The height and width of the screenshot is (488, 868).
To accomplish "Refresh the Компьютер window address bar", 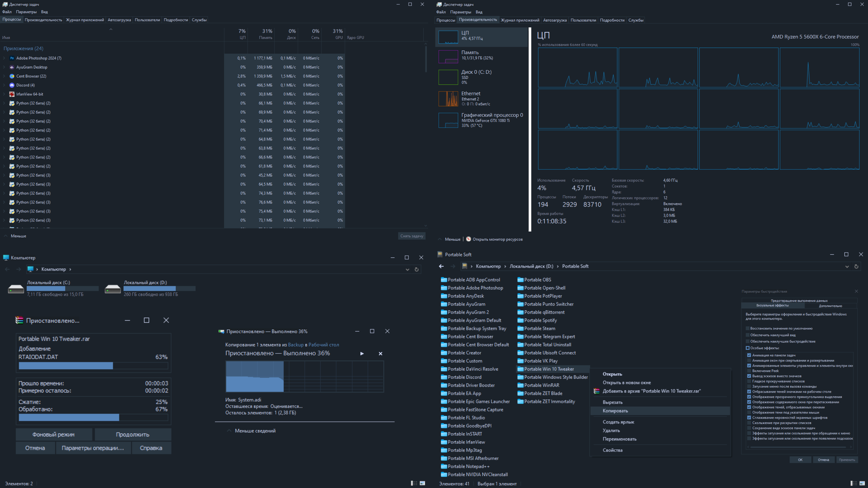I will [x=416, y=269].
